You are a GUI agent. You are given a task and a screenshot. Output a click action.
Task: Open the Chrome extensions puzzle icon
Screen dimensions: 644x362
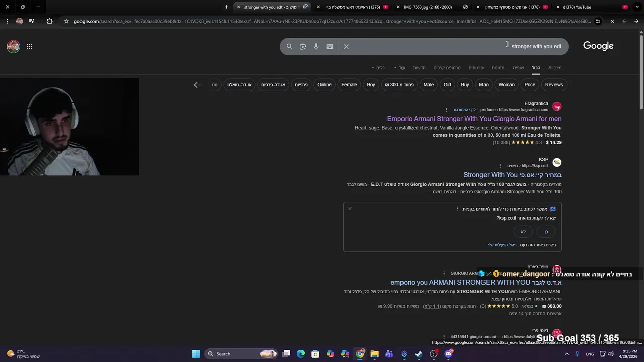49,21
